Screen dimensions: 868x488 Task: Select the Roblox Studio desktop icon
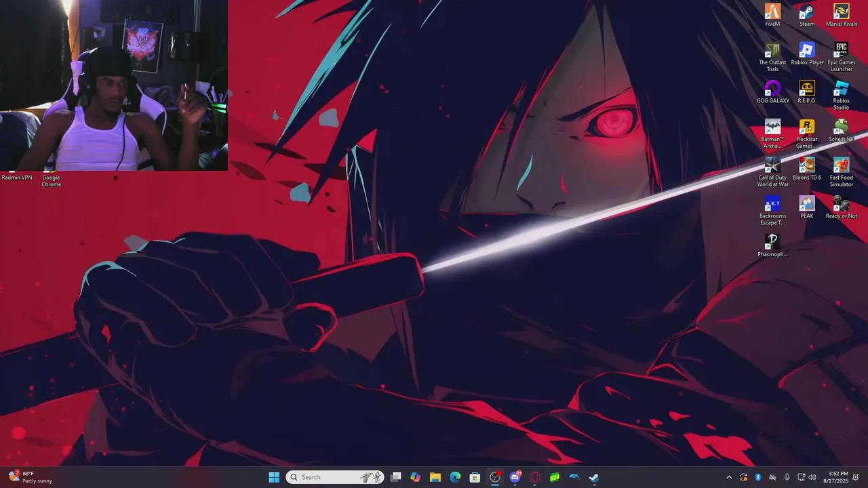[841, 96]
